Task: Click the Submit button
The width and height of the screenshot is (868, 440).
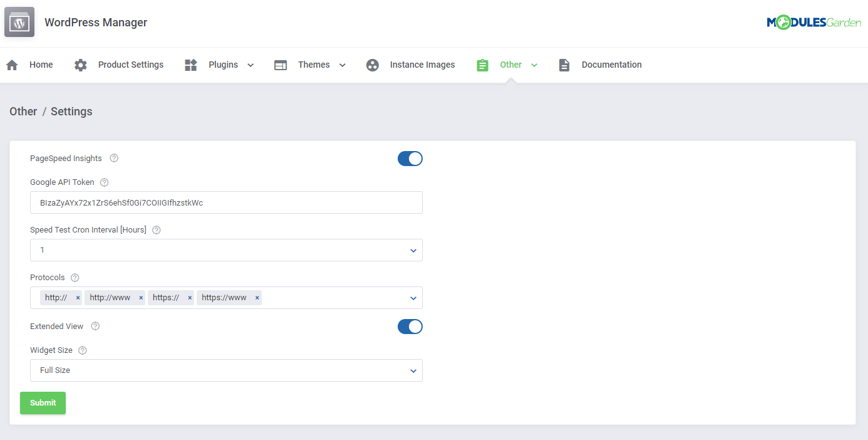Action: (x=43, y=403)
